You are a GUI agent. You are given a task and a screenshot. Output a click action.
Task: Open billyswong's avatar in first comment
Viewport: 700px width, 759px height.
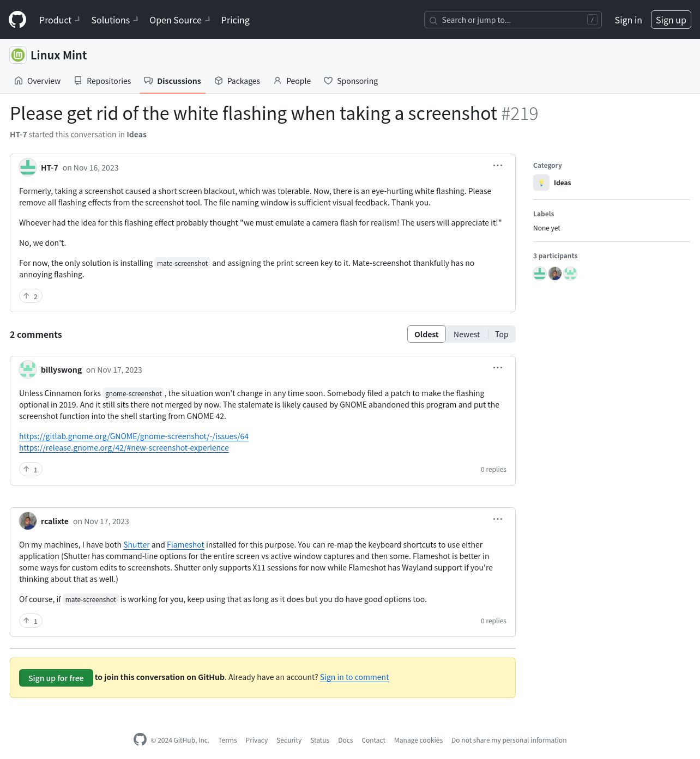pyautogui.click(x=28, y=369)
